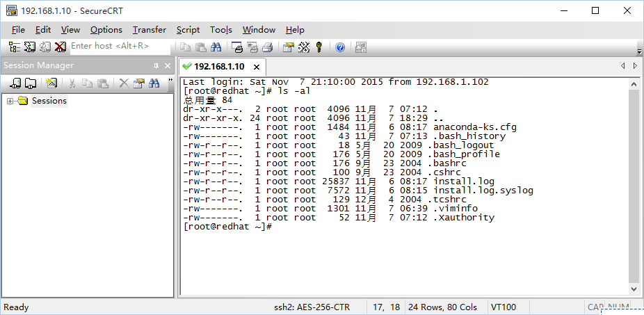Image resolution: width=644 pixels, height=315 pixels.
Task: Toggle auto-hide pin on Session Manager panel
Action: pyautogui.click(x=156, y=65)
